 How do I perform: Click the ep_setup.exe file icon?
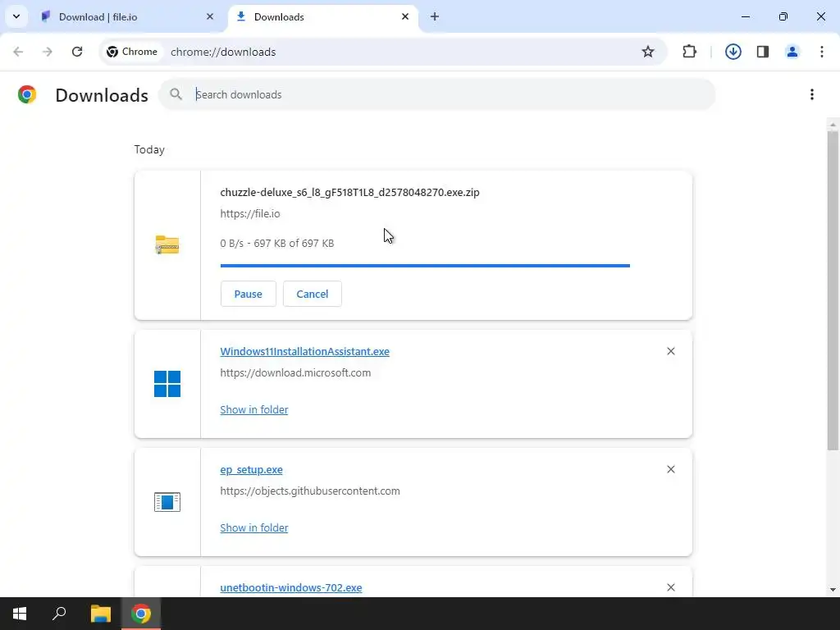click(x=167, y=502)
